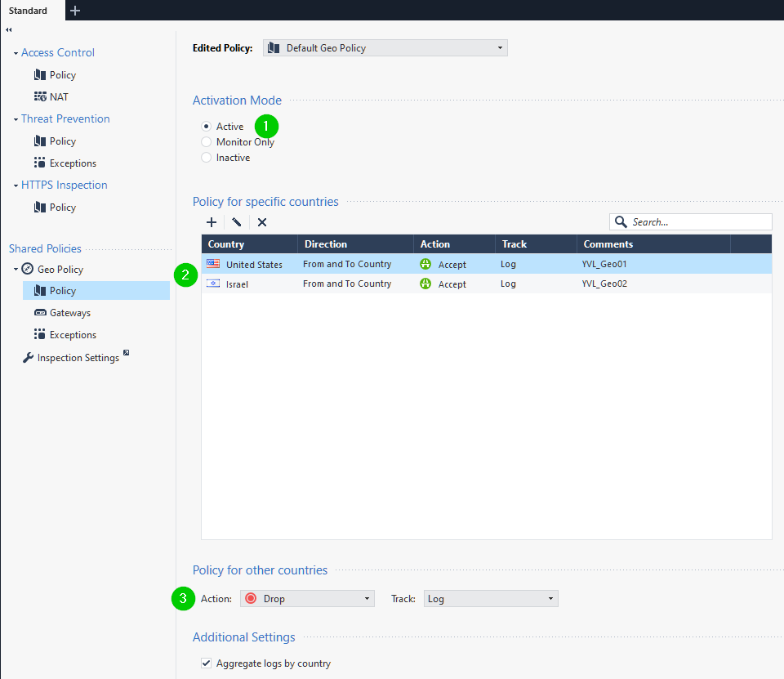Select Monitor Only activation mode
The height and width of the screenshot is (679, 784).
[206, 142]
